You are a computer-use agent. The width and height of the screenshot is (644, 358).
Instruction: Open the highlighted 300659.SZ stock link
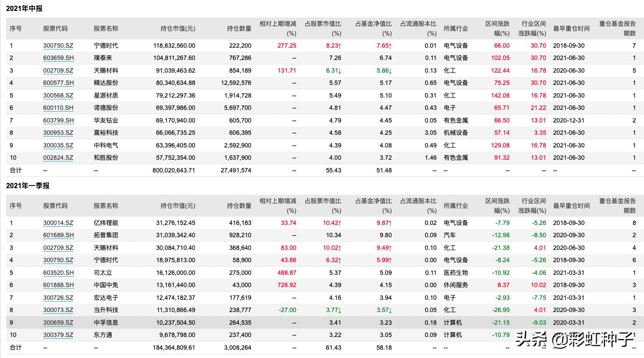[x=58, y=323]
